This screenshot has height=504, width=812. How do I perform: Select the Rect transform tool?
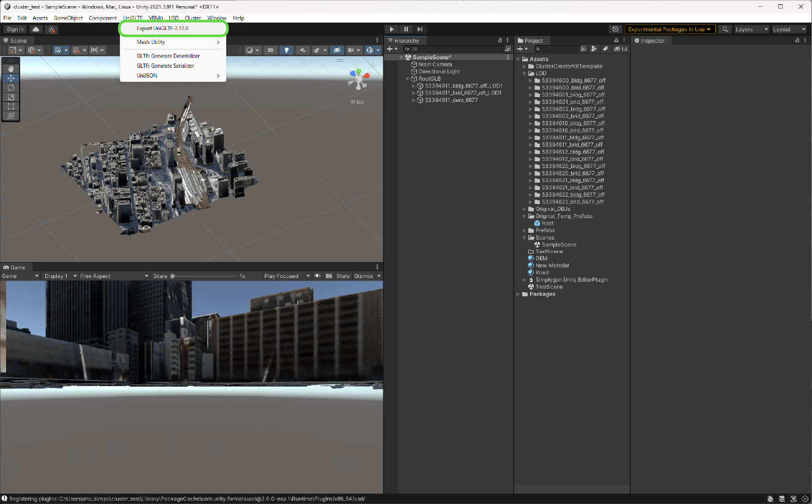coord(11,106)
